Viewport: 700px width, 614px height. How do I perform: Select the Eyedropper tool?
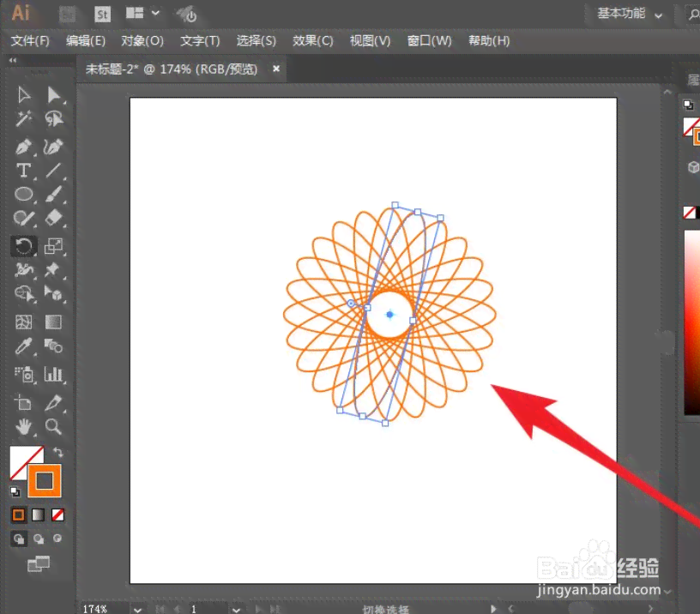pyautogui.click(x=24, y=346)
